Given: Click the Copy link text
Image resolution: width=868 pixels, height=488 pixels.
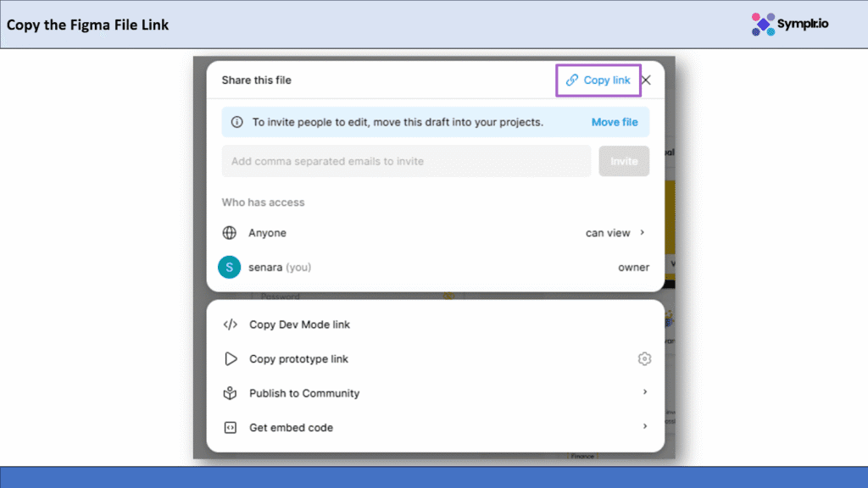Looking at the screenshot, I should pos(607,80).
